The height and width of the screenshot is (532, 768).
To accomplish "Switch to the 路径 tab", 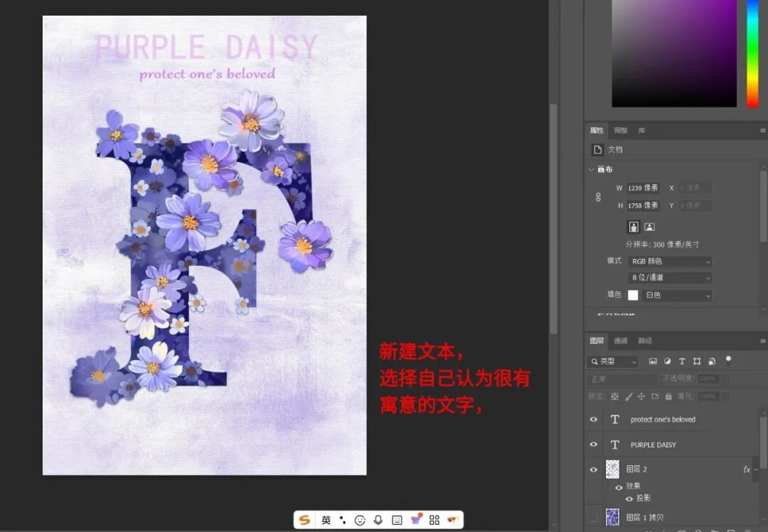I will pyautogui.click(x=645, y=341).
